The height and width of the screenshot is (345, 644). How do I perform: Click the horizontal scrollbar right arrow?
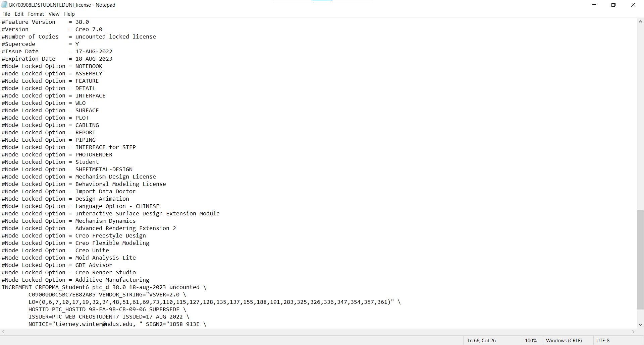[x=633, y=332]
